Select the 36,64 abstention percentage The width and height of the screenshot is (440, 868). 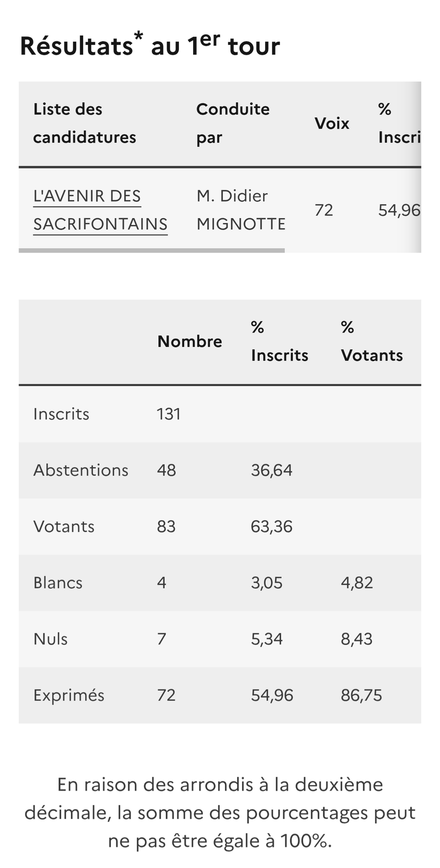[x=271, y=470]
